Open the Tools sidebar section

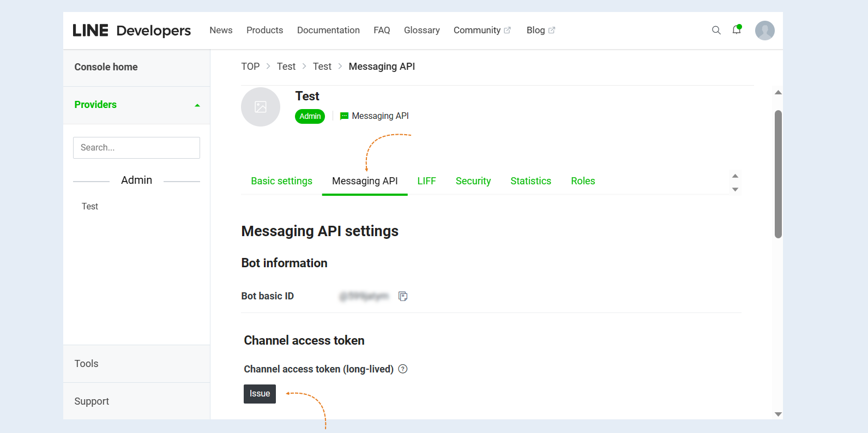click(136, 364)
